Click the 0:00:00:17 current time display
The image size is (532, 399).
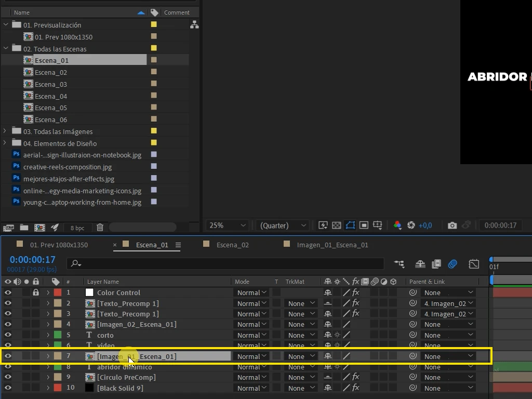click(32, 260)
